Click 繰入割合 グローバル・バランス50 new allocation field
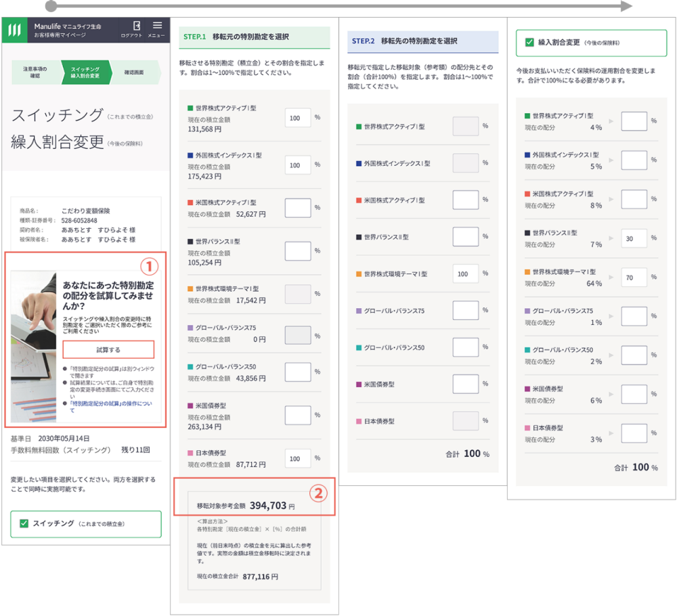This screenshot has height=616, width=677. (634, 355)
